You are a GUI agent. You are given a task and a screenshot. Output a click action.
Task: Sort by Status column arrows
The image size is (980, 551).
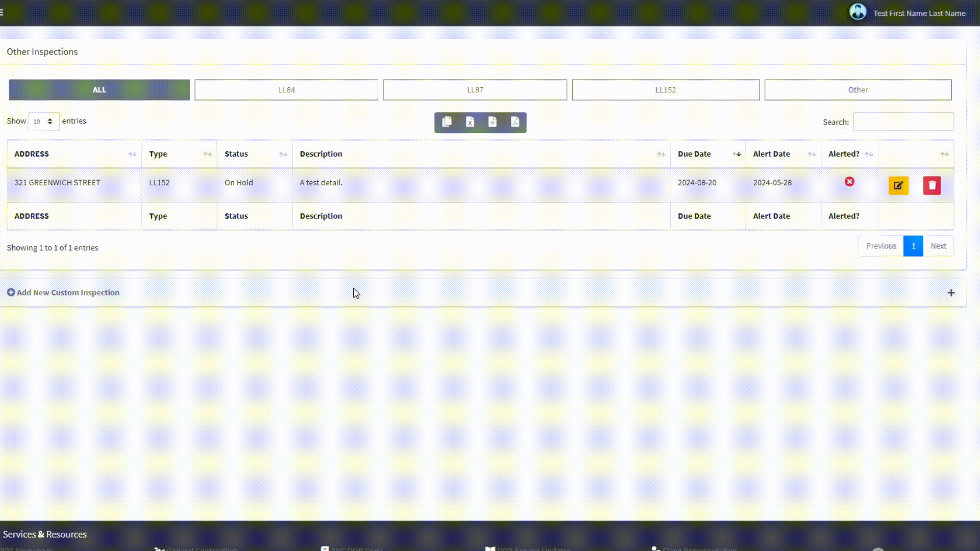[x=283, y=154]
